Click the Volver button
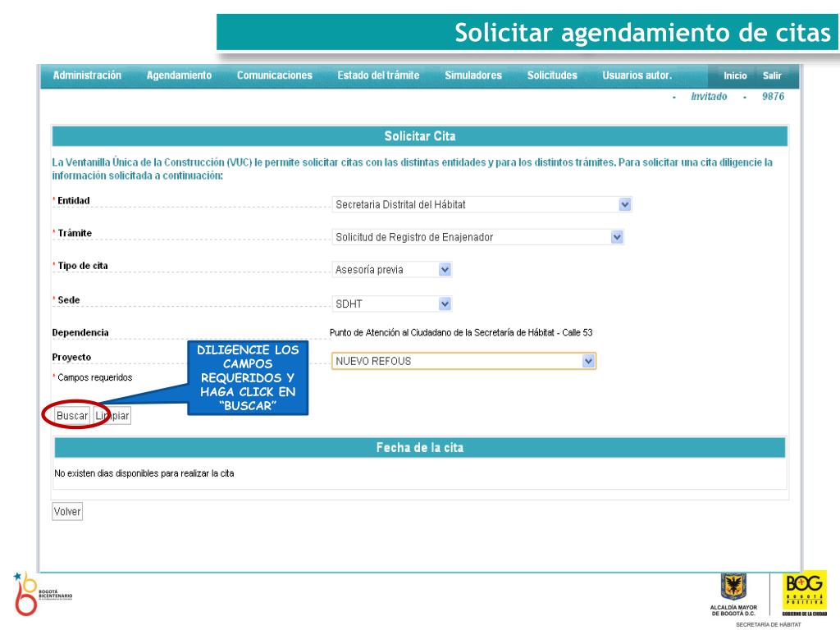Image resolution: width=840 pixels, height=630 pixels. (x=67, y=512)
